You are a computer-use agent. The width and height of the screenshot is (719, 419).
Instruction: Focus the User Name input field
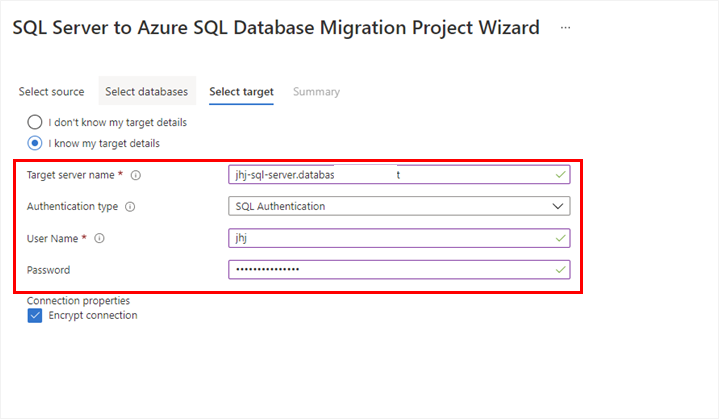[399, 238]
